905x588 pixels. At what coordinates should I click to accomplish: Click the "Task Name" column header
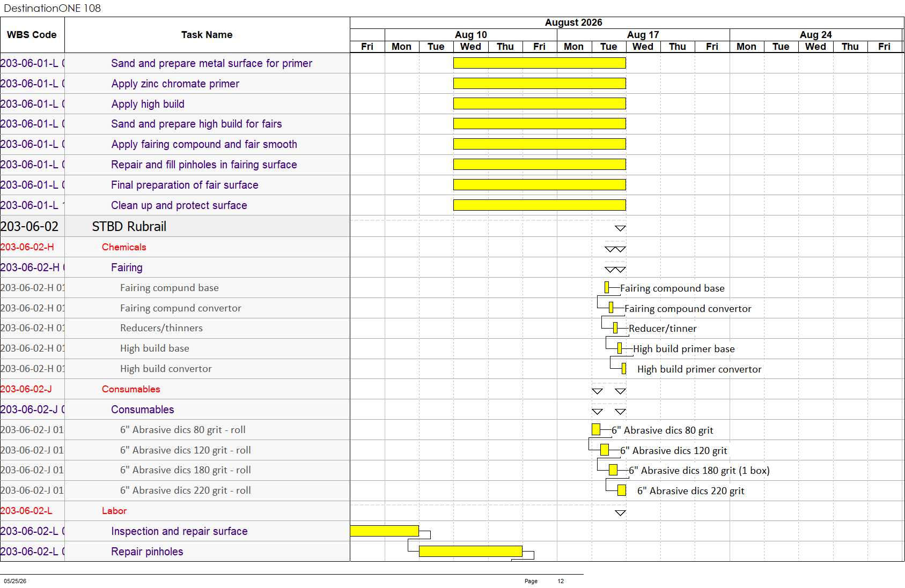[x=207, y=35]
